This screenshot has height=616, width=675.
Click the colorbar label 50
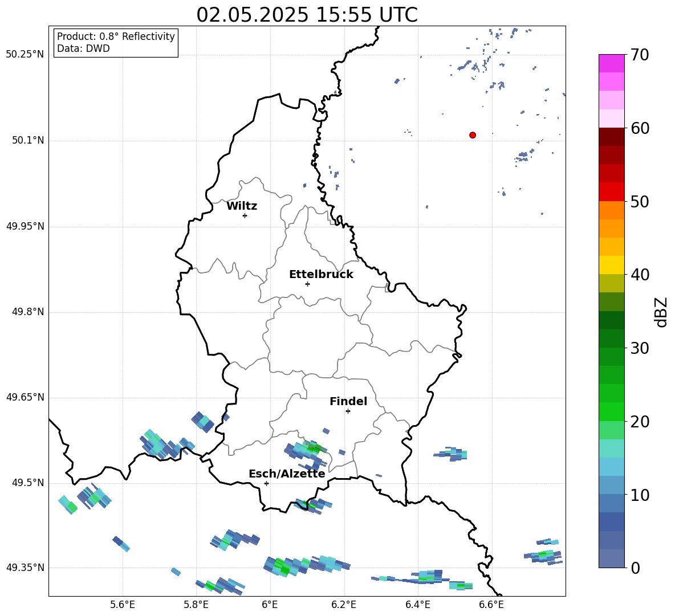point(640,201)
